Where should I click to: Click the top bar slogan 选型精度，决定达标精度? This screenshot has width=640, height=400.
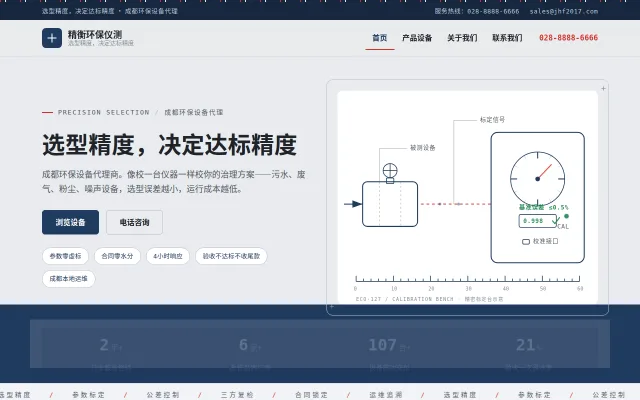click(78, 11)
